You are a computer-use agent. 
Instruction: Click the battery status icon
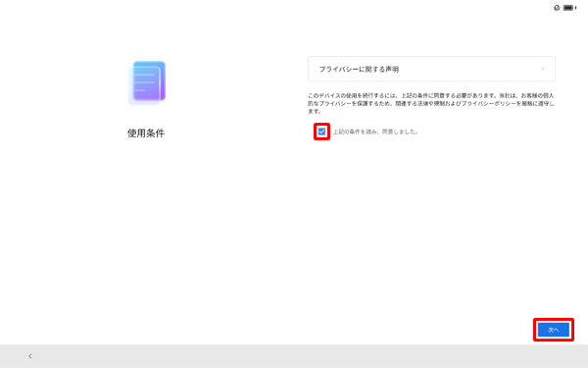(x=569, y=8)
